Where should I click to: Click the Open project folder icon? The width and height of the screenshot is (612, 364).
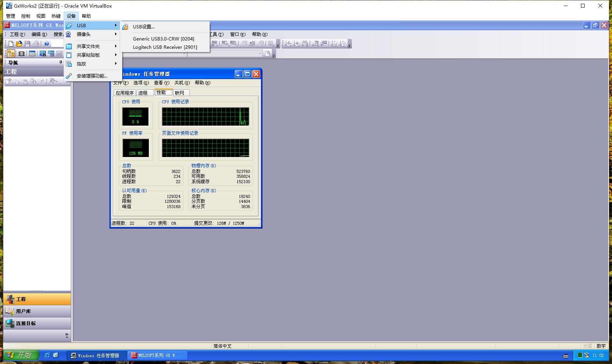[x=19, y=44]
